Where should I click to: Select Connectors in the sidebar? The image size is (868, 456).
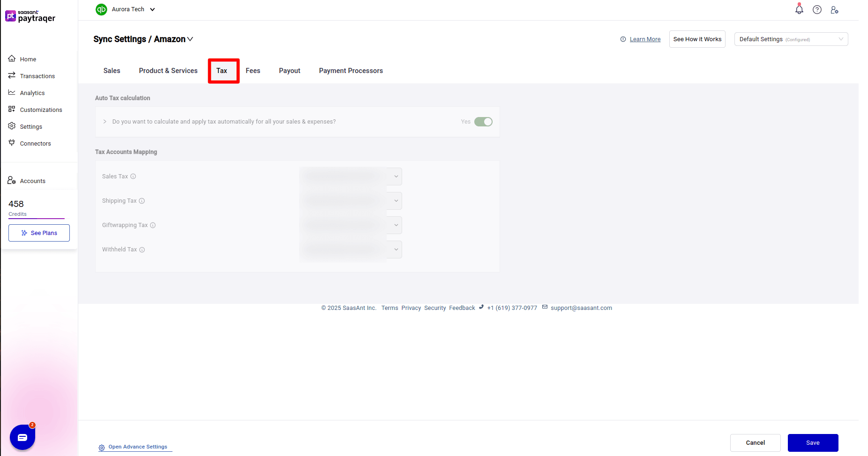click(35, 143)
